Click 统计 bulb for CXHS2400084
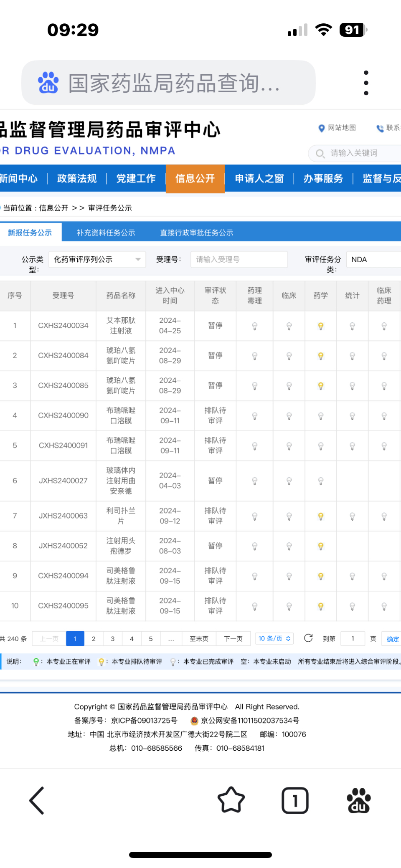Image resolution: width=401 pixels, height=868 pixels. [x=353, y=356]
